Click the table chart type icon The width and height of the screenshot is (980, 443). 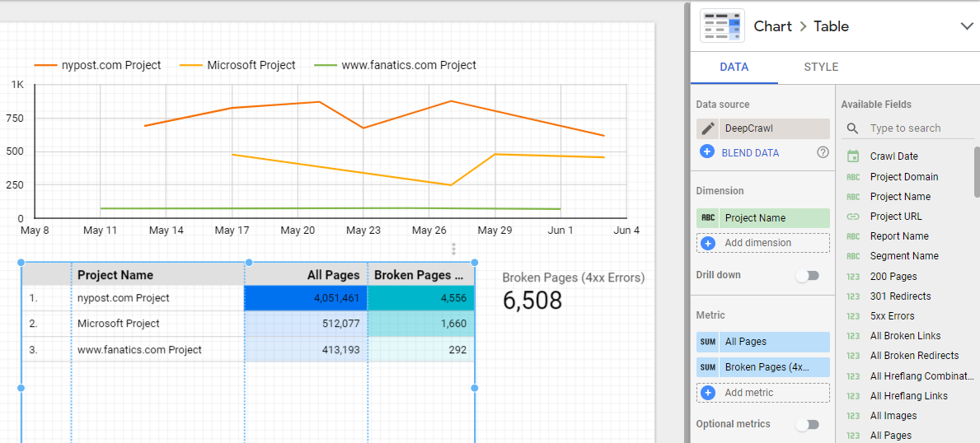point(722,26)
